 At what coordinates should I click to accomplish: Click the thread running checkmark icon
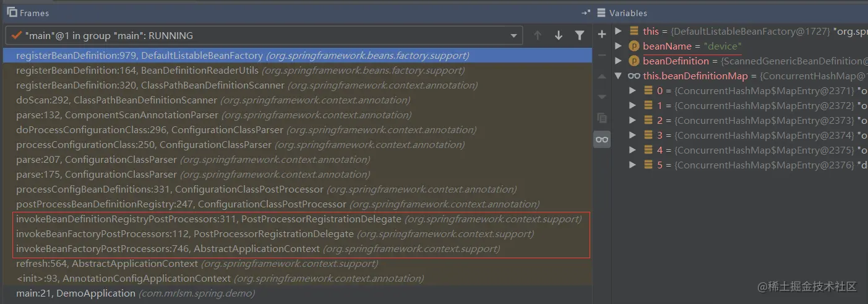(x=16, y=36)
